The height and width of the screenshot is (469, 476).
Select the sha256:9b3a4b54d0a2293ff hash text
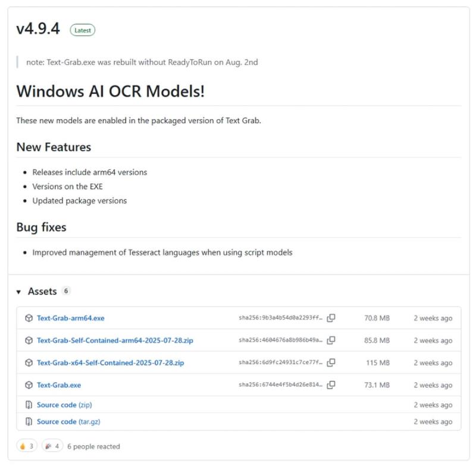click(280, 318)
